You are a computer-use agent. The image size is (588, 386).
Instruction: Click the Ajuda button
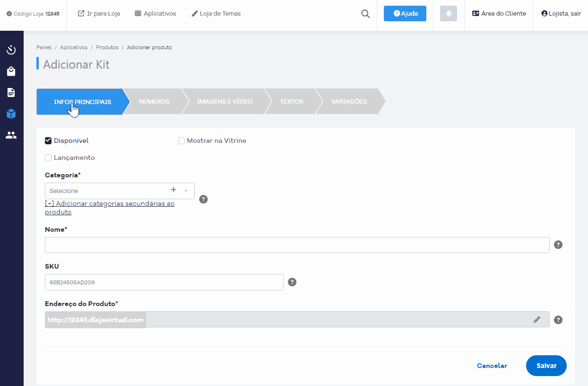pyautogui.click(x=405, y=14)
